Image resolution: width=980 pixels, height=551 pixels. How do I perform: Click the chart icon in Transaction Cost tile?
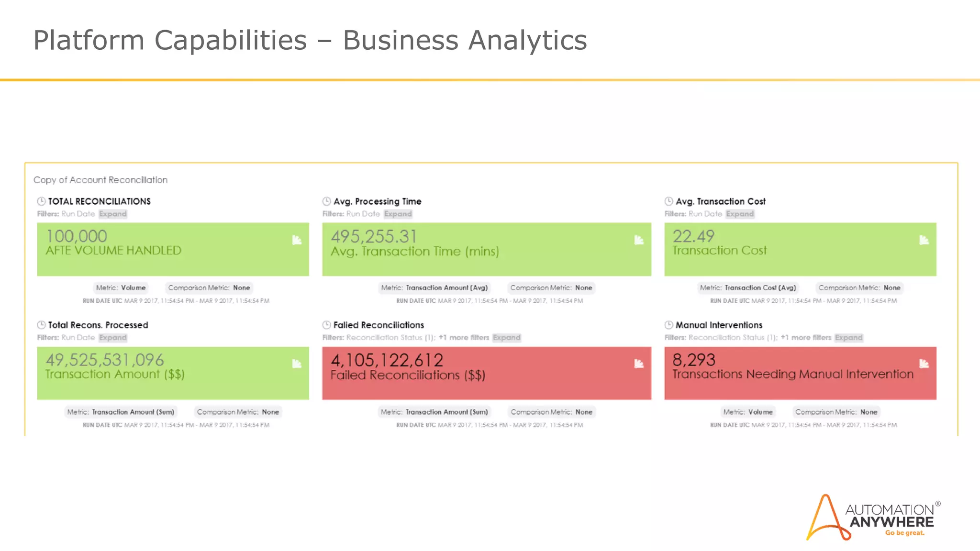[924, 240]
